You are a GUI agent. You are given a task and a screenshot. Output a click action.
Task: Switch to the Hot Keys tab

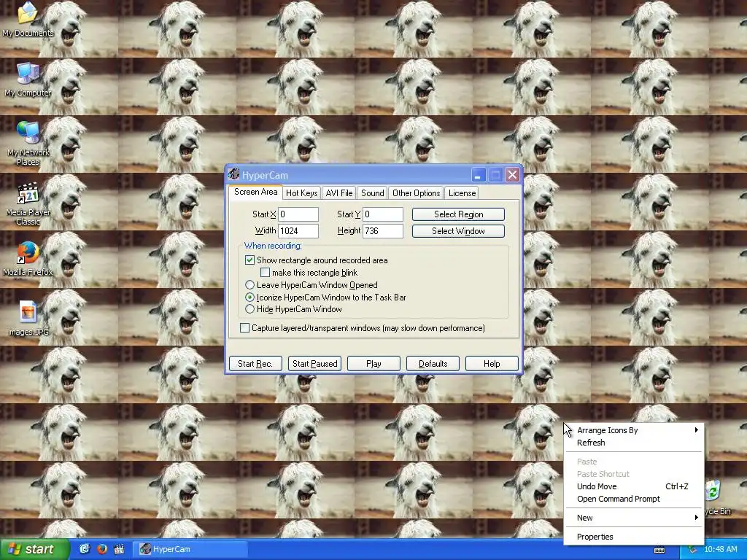[301, 192]
